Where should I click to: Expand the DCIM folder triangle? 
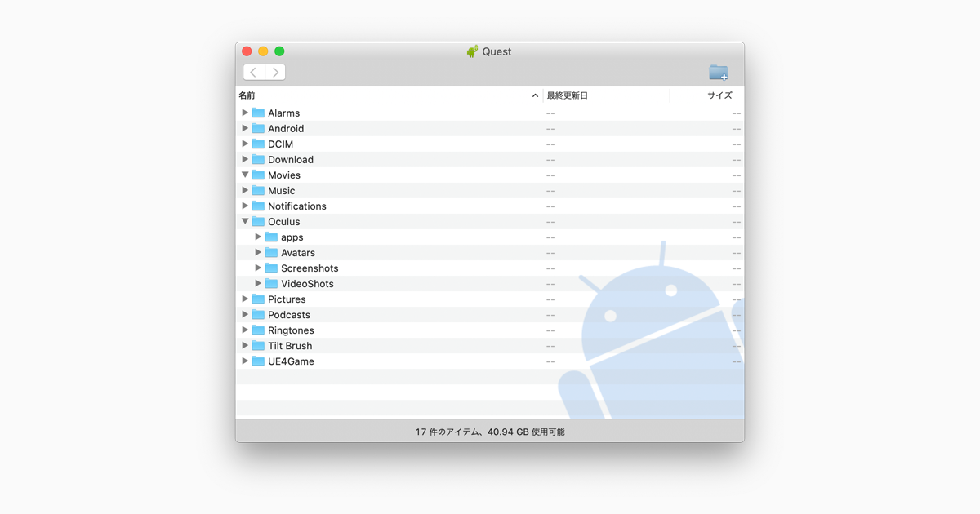245,144
